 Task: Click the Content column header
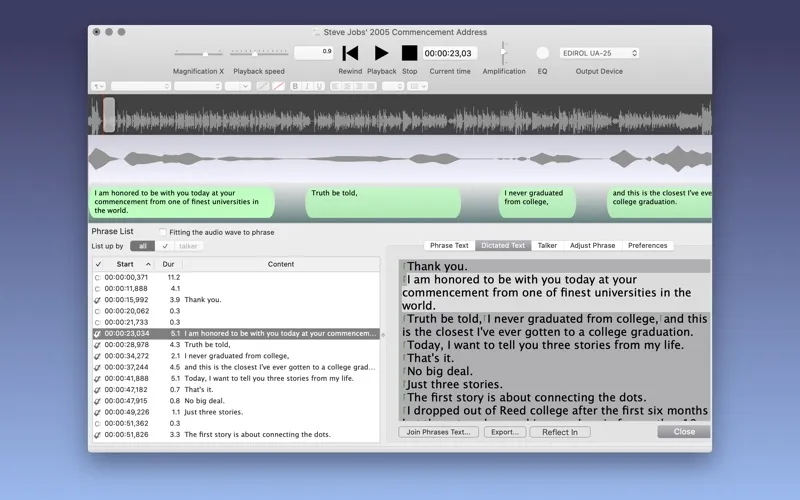click(281, 264)
